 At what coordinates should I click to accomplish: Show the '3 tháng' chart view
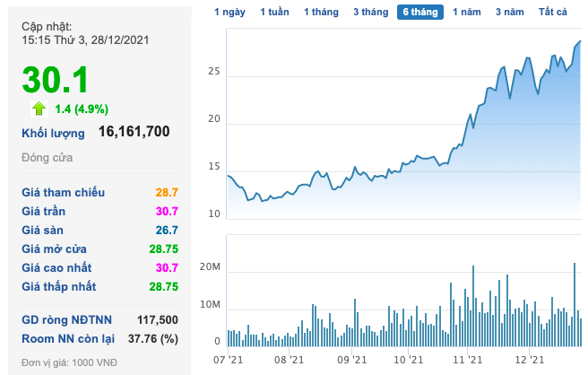coord(370,12)
